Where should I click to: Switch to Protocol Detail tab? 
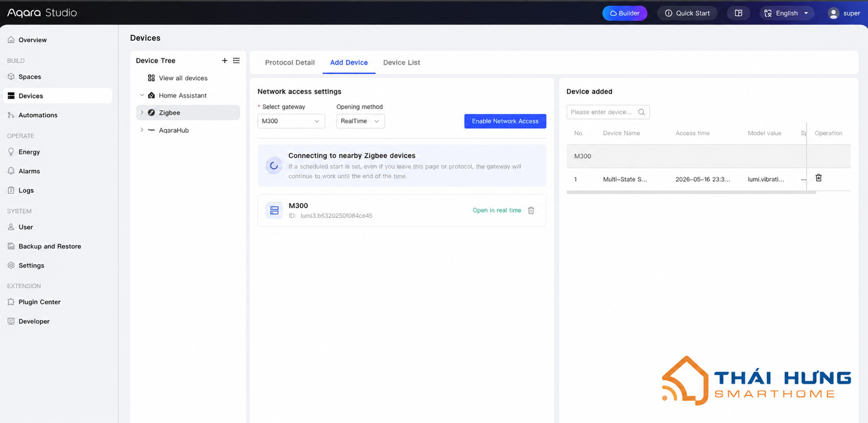coord(290,62)
